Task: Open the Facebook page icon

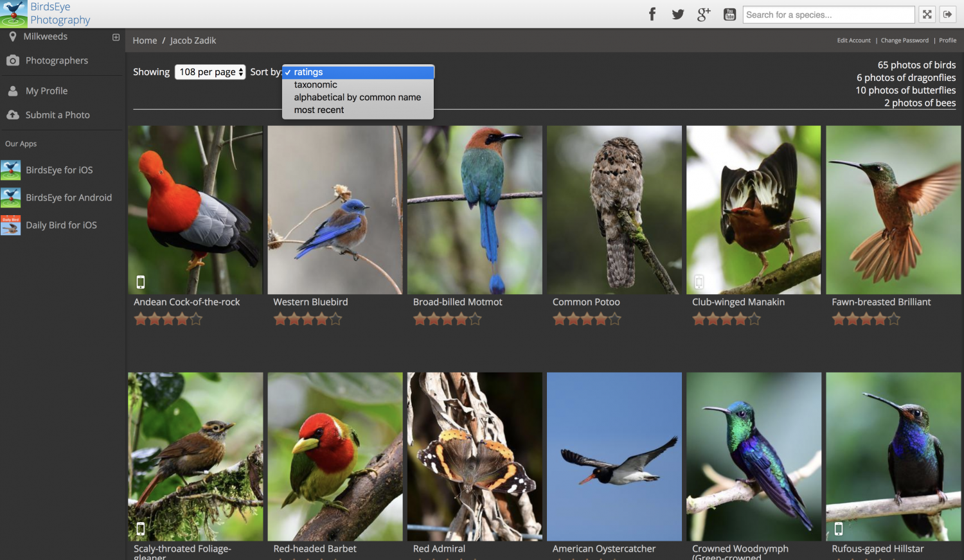Action: pos(652,13)
